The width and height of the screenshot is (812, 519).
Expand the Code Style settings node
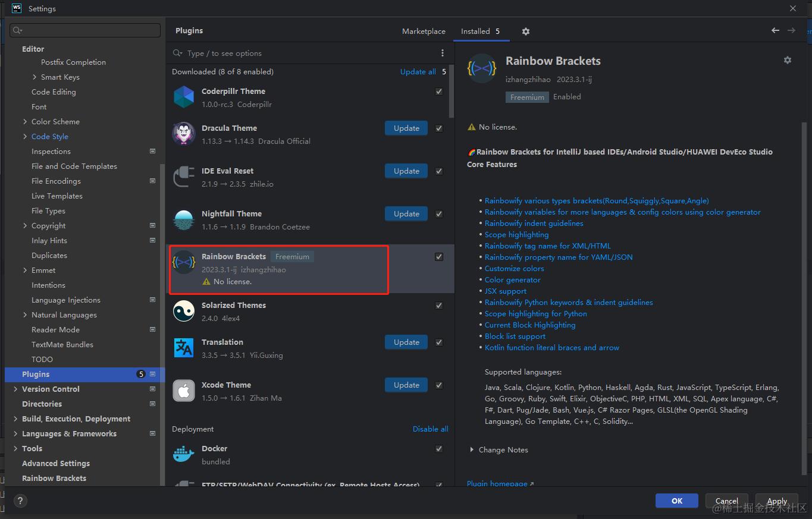[25, 136]
